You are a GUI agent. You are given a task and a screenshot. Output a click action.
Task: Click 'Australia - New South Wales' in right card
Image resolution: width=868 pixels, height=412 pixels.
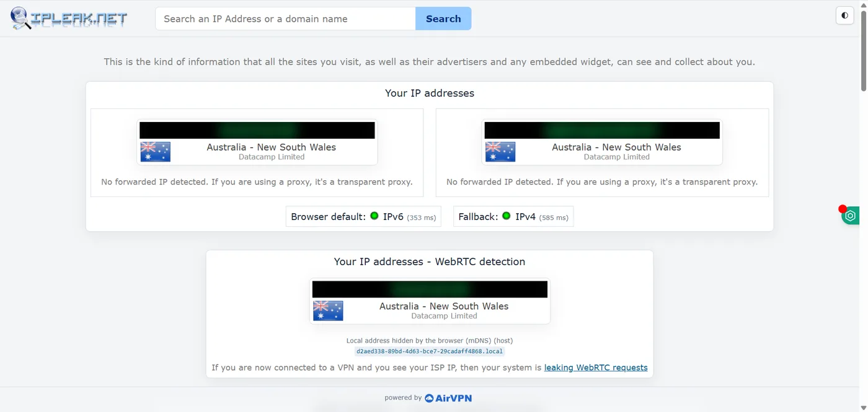(617, 147)
